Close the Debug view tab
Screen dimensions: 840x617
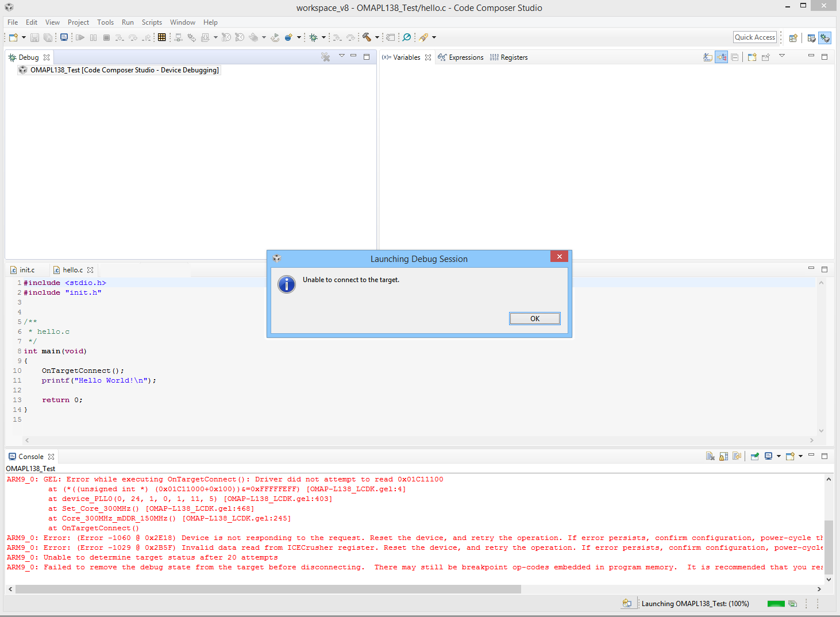pos(47,57)
